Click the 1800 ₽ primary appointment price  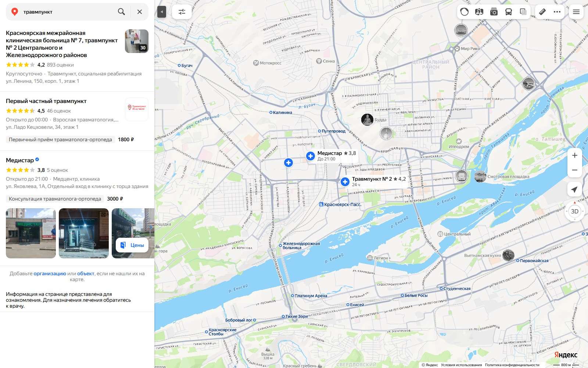[x=126, y=139]
